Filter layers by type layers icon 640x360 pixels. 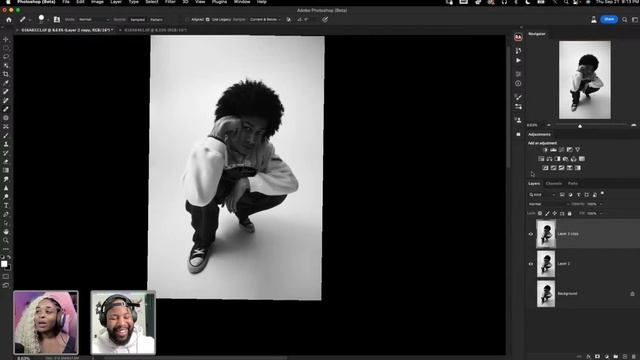(x=578, y=195)
